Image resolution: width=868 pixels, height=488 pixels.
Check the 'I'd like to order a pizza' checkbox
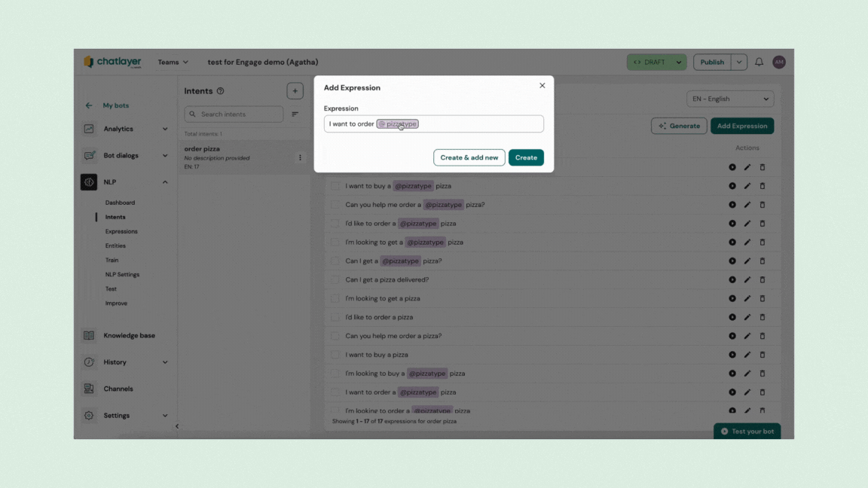point(335,318)
